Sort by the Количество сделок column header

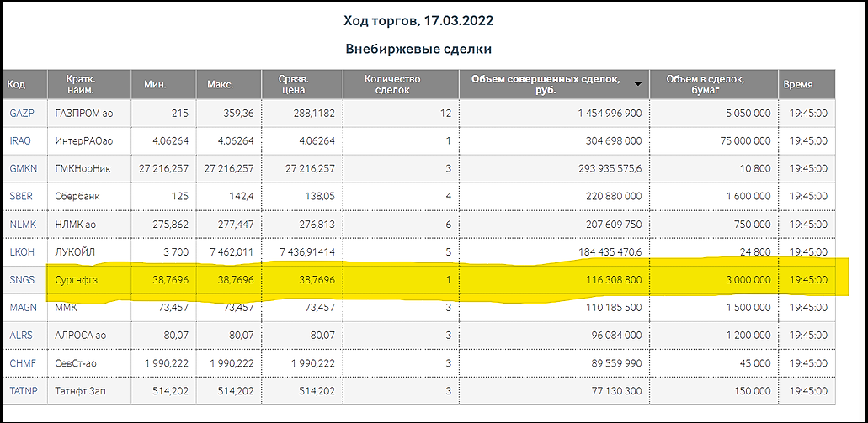point(401,85)
